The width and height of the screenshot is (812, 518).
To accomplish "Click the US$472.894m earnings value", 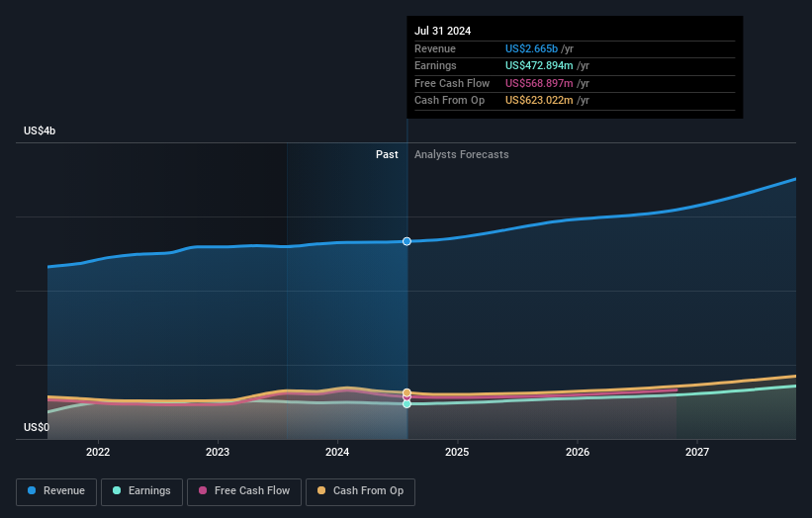I will [539, 65].
